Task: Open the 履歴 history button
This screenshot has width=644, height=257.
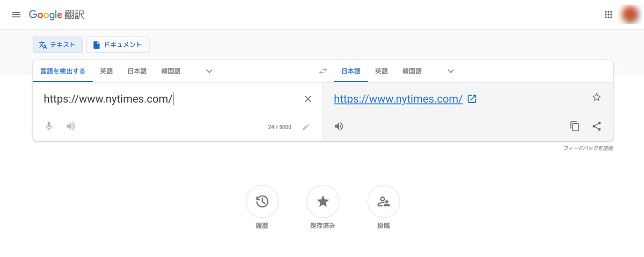Action: tap(262, 202)
